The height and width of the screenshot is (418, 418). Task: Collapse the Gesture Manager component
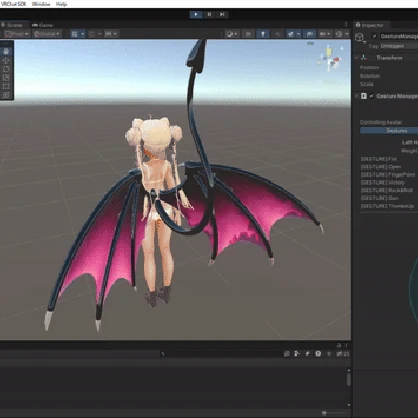pos(357,96)
